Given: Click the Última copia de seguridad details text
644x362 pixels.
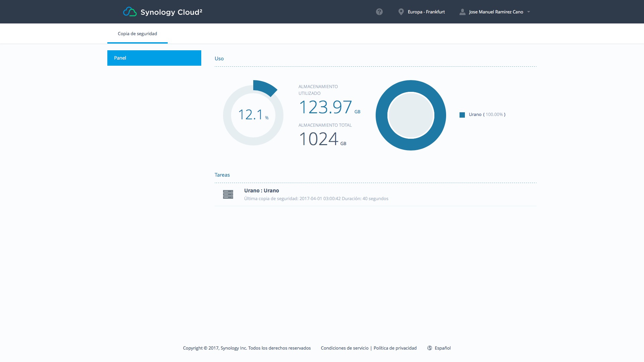Looking at the screenshot, I should 316,198.
